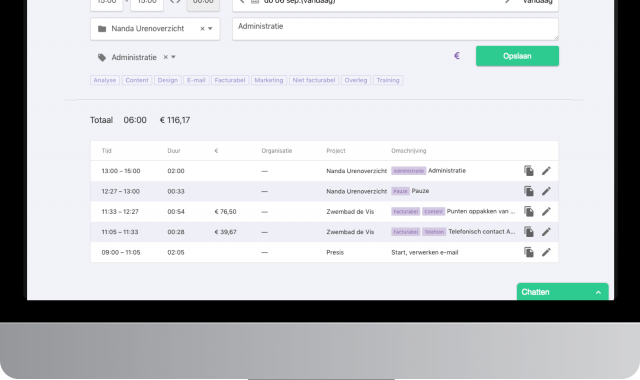This screenshot has width=640, height=380.
Task: Duplicate the 13:00 – 15:00 Administratie entry
Action: tap(529, 171)
